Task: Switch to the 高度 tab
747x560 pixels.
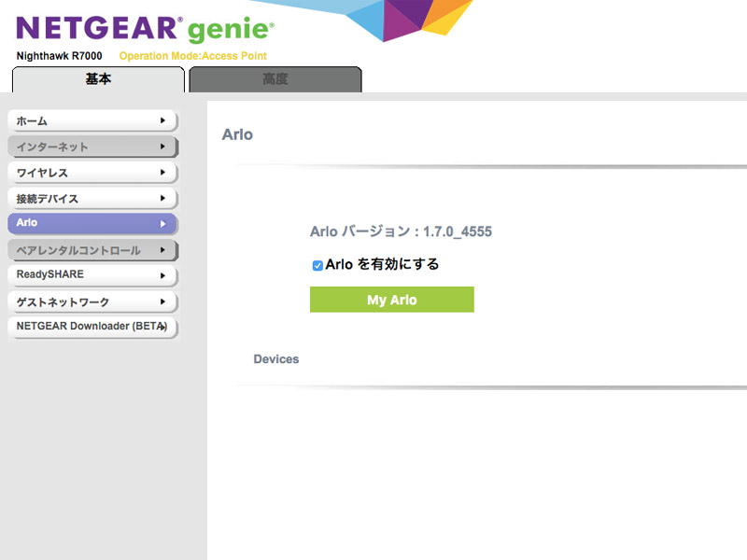Action: (275, 79)
